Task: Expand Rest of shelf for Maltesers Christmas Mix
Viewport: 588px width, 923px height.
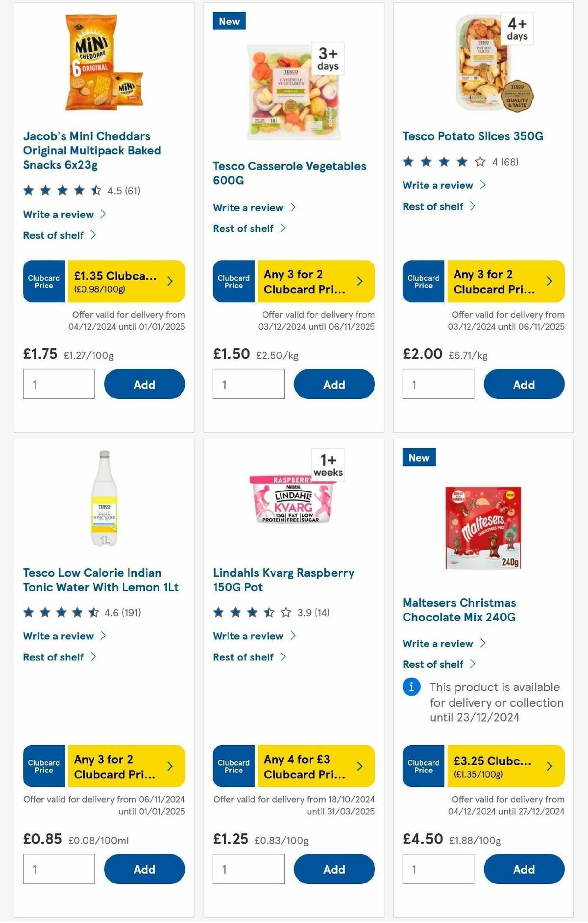Action: [x=433, y=664]
